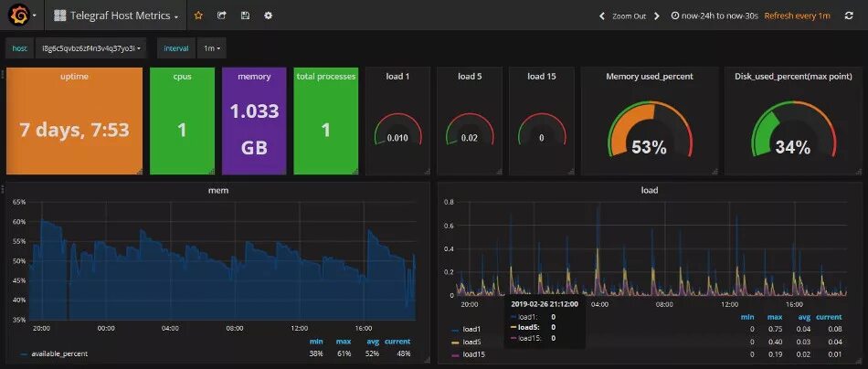
Task: Toggle load15 series in load legend
Action: click(x=474, y=353)
